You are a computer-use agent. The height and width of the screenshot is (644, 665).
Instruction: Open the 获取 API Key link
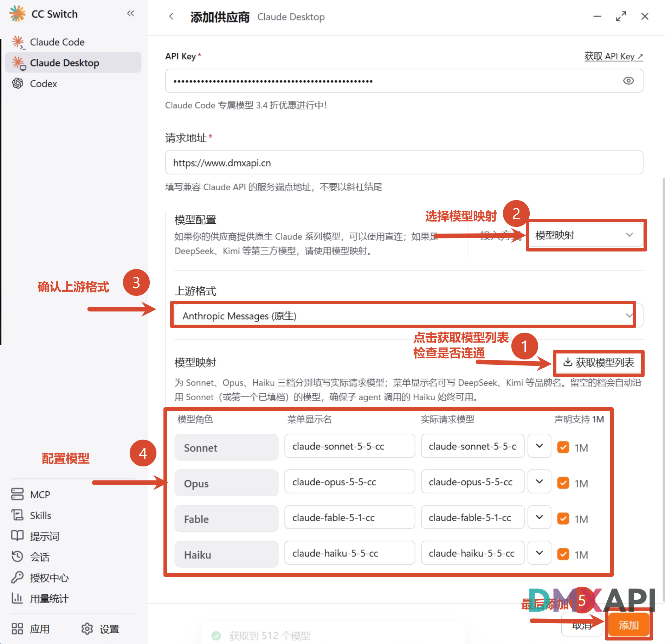pyautogui.click(x=614, y=56)
